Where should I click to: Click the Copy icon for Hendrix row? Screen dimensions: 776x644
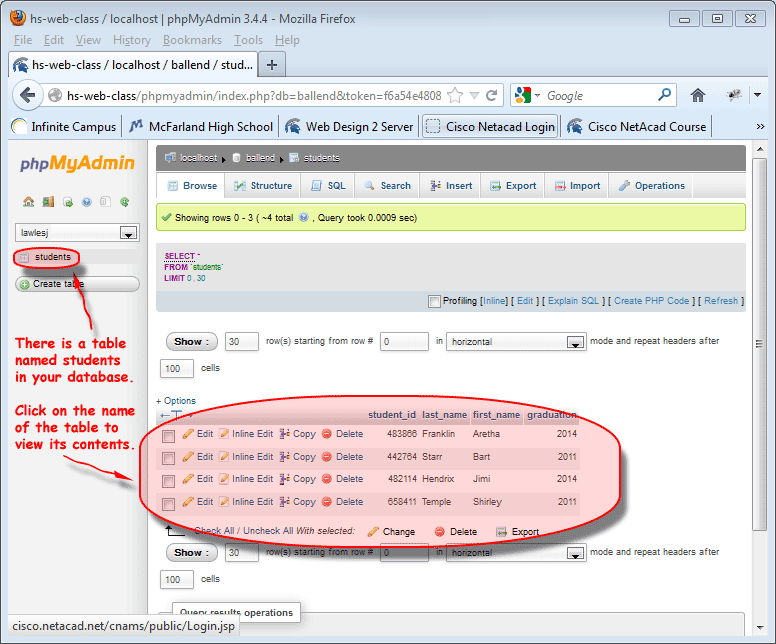pos(284,479)
